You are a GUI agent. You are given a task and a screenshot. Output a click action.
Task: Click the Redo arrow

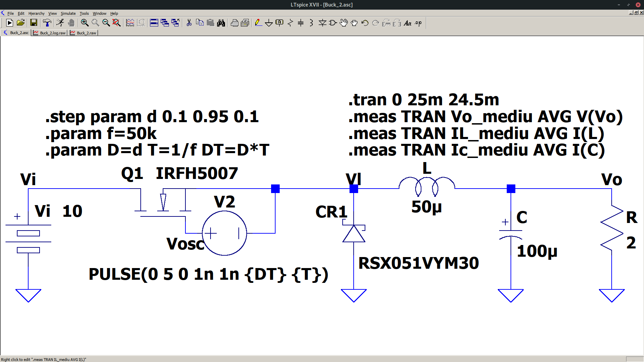[376, 23]
